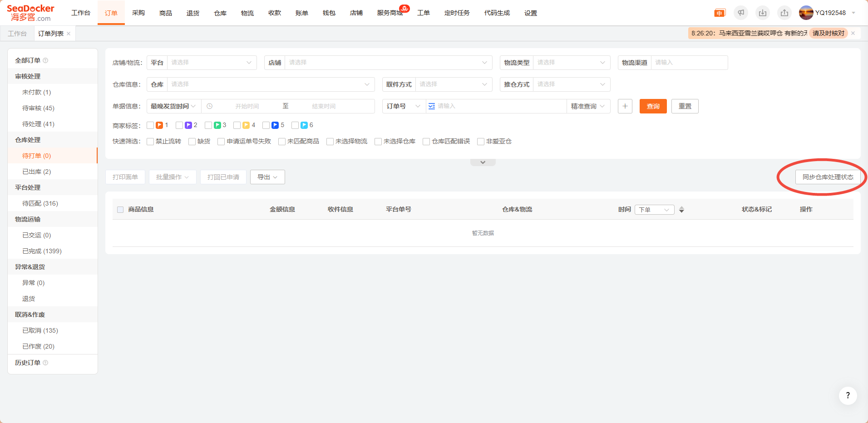868x423 pixels.
Task: Click the info icon next to 全部订单
Action: click(x=45, y=60)
